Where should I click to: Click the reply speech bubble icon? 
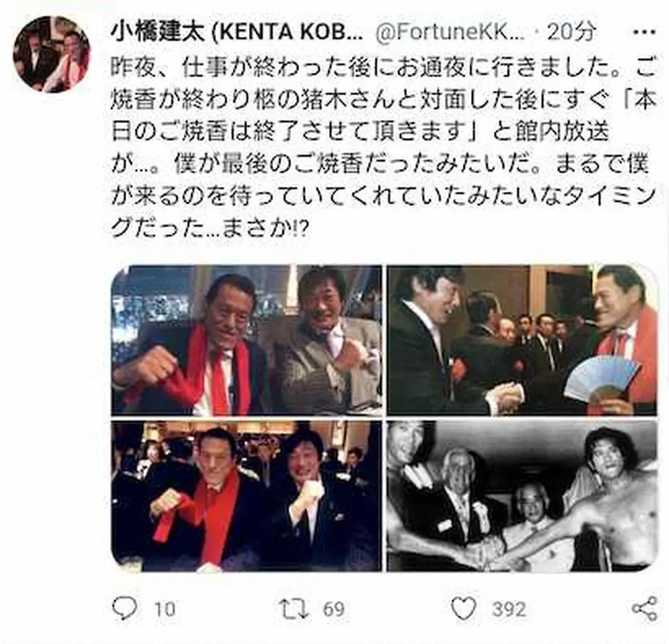[124, 608]
